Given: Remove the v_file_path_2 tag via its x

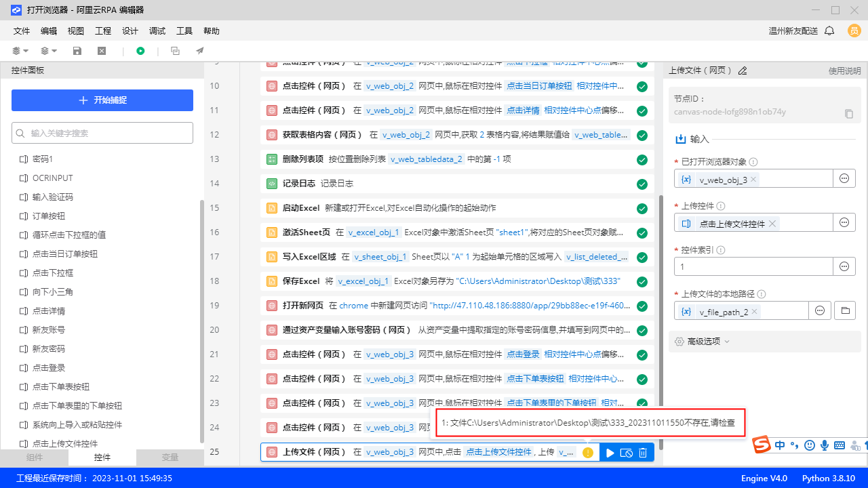Looking at the screenshot, I should pos(755,312).
